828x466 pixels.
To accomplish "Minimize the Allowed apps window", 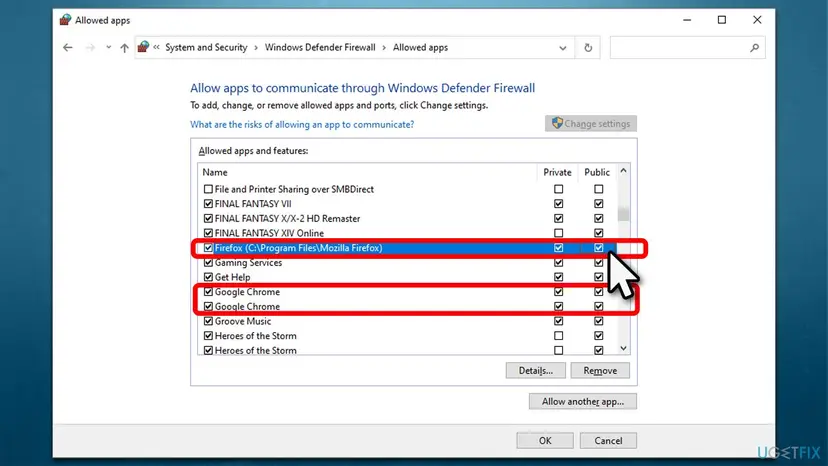I will click(x=686, y=20).
